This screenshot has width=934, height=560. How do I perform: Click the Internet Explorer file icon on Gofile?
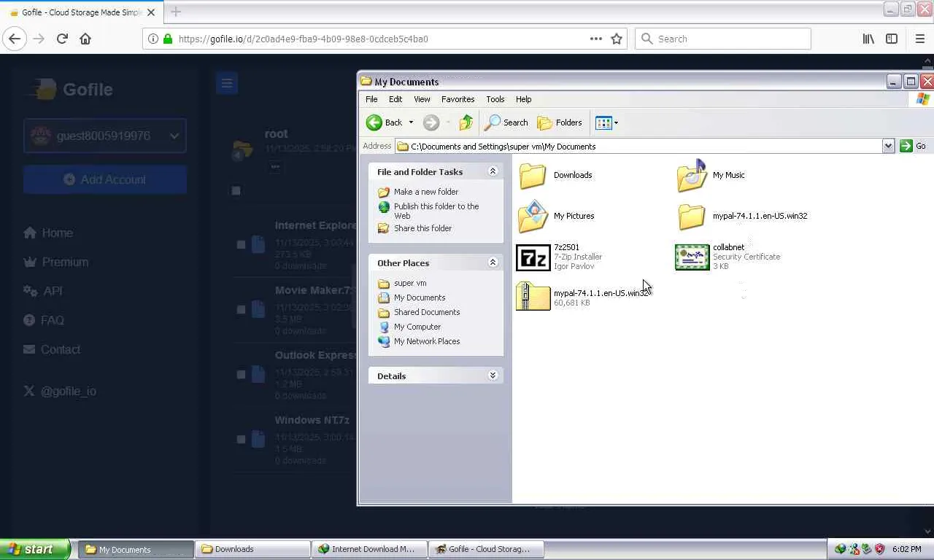coord(258,244)
